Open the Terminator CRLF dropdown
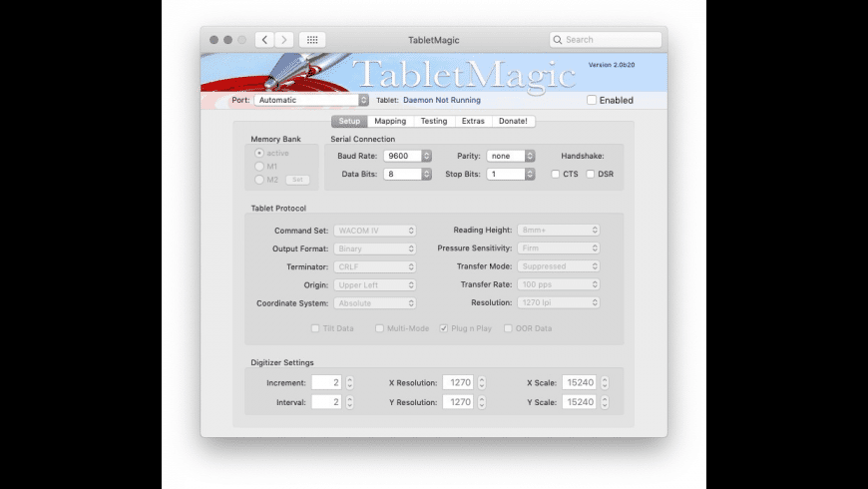The width and height of the screenshot is (868, 489). pyautogui.click(x=375, y=266)
